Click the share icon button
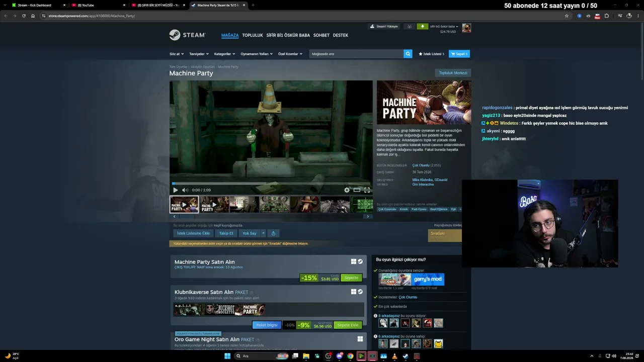The width and height of the screenshot is (644, 362). pyautogui.click(x=273, y=233)
